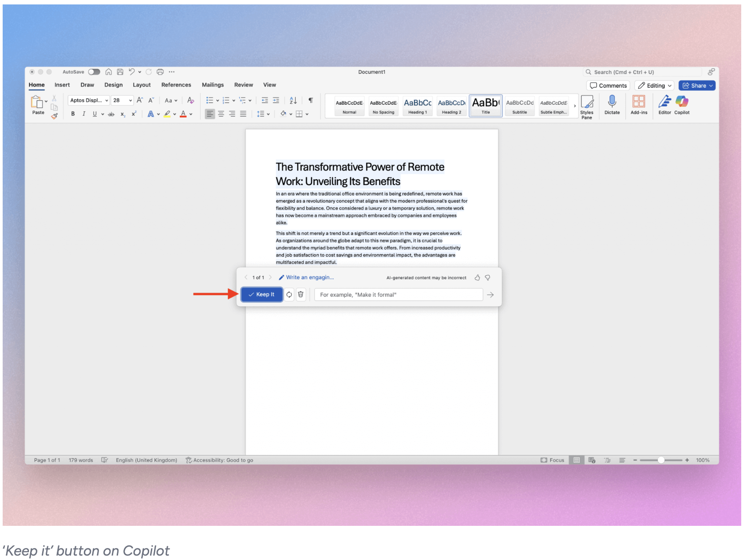The height and width of the screenshot is (560, 743).
Task: Select the Dictate microphone icon
Action: coord(613,105)
